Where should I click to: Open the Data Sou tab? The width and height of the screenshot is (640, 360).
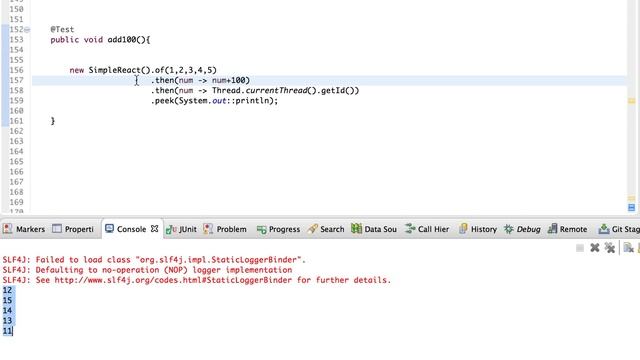[x=380, y=229]
